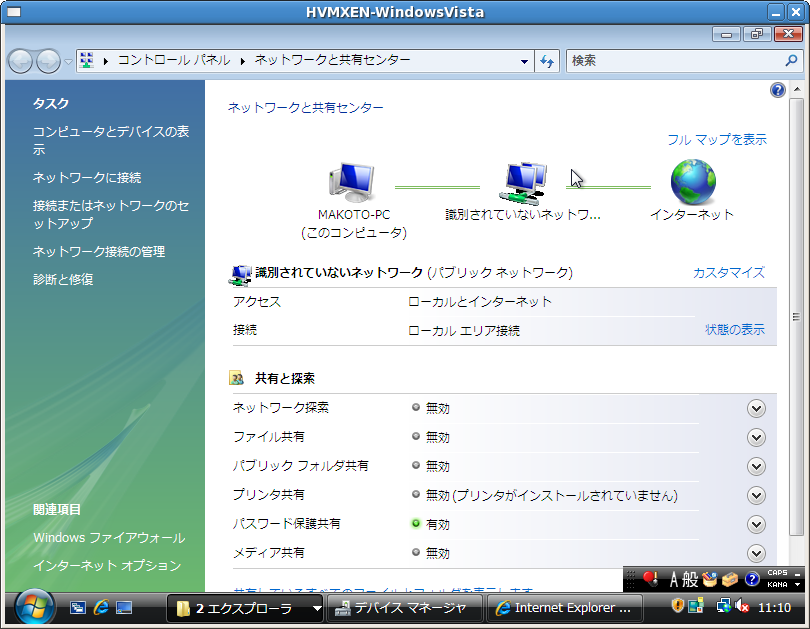Viewport: 810px width, 629px height.
Task: Click the Internet globe icon
Action: click(692, 181)
